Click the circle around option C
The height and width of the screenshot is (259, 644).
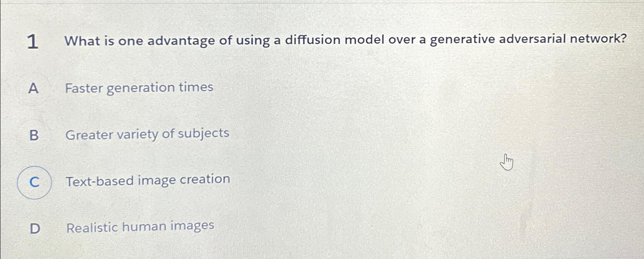pyautogui.click(x=34, y=182)
